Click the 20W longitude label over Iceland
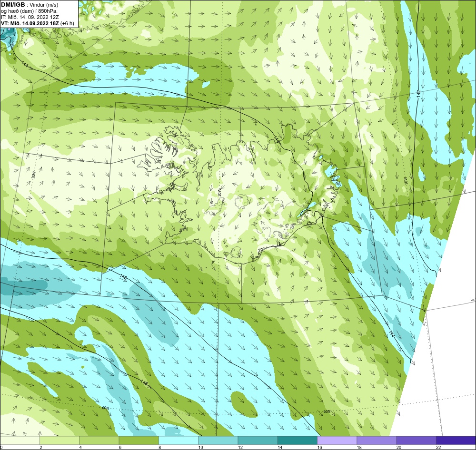476x450 pixels. 219,192
